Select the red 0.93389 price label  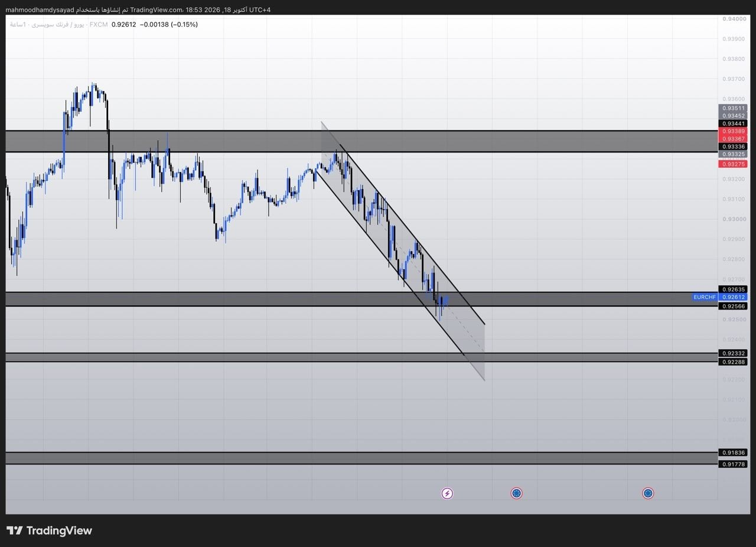[x=733, y=131]
